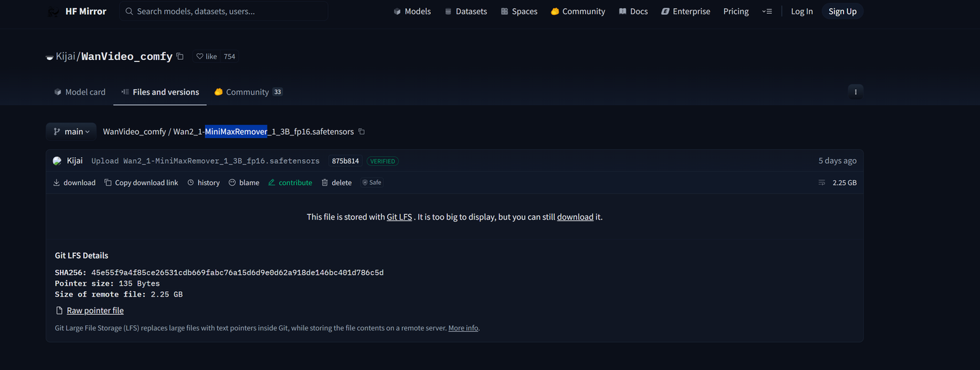Click the delete file action

click(336, 183)
